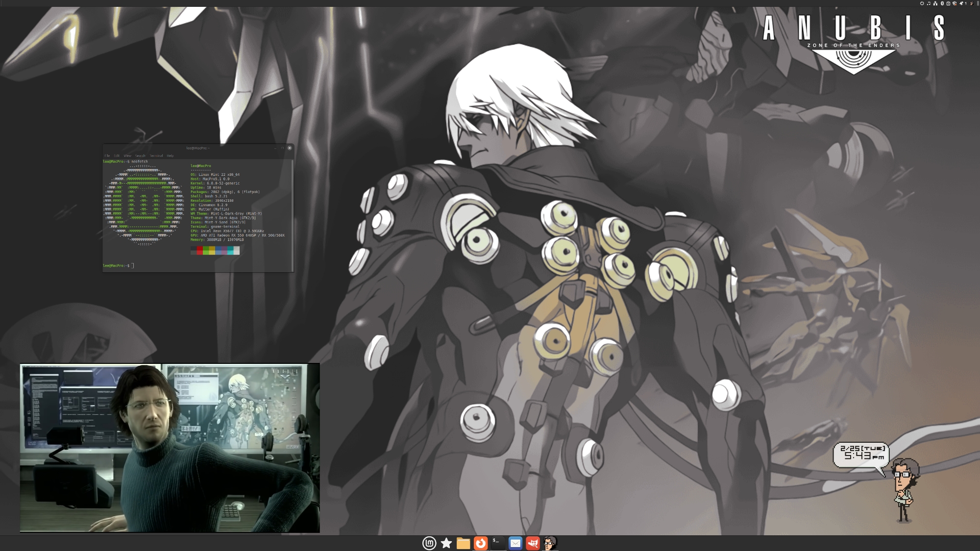Open the Search menu in terminal

pos(140,156)
